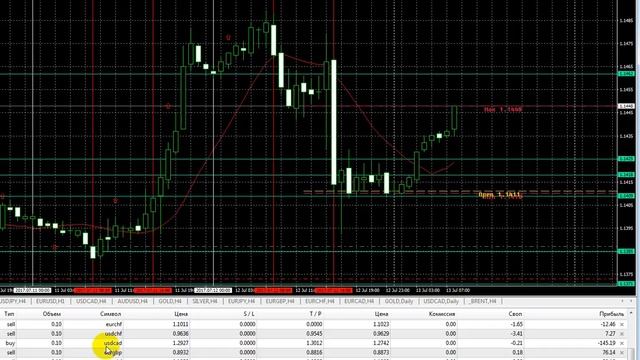Click the 13 Jul 07:00 time label
The height and width of the screenshot is (360, 640).
tap(458, 290)
